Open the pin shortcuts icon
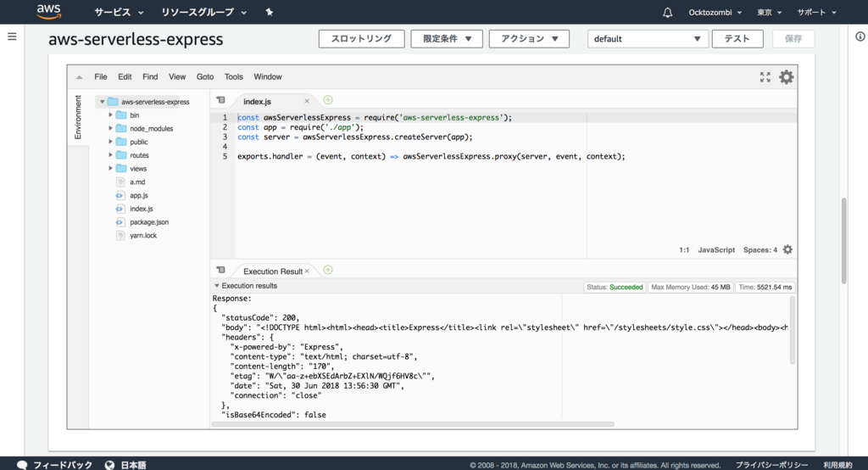868x470 pixels. click(269, 12)
